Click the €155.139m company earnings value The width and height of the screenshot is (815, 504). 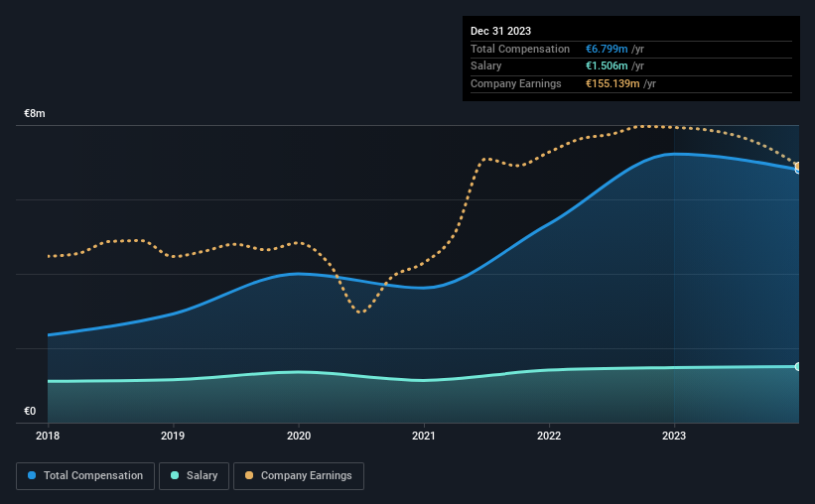click(x=612, y=83)
